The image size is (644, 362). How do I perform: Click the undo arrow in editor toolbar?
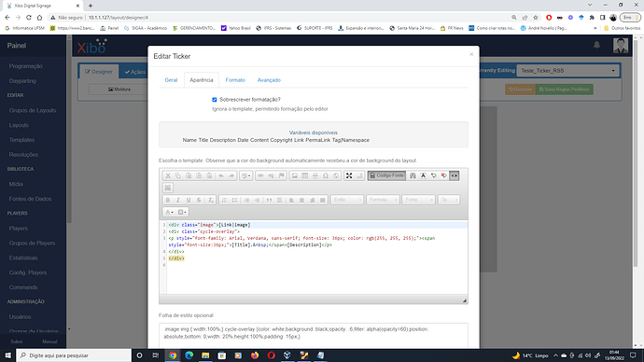point(221,175)
